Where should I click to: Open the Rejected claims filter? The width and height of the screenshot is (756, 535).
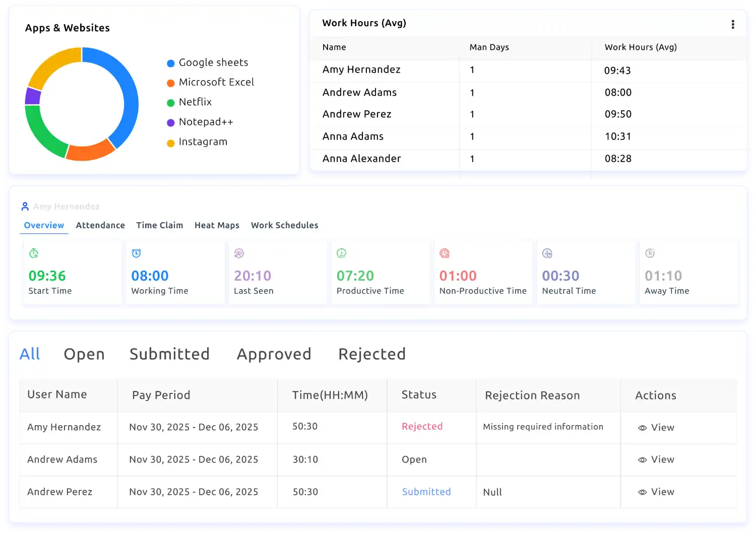[372, 354]
